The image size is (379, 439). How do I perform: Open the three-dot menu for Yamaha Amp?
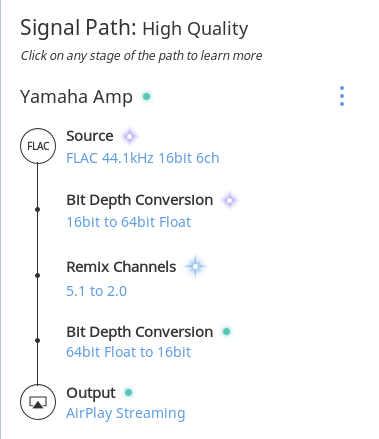pos(342,96)
